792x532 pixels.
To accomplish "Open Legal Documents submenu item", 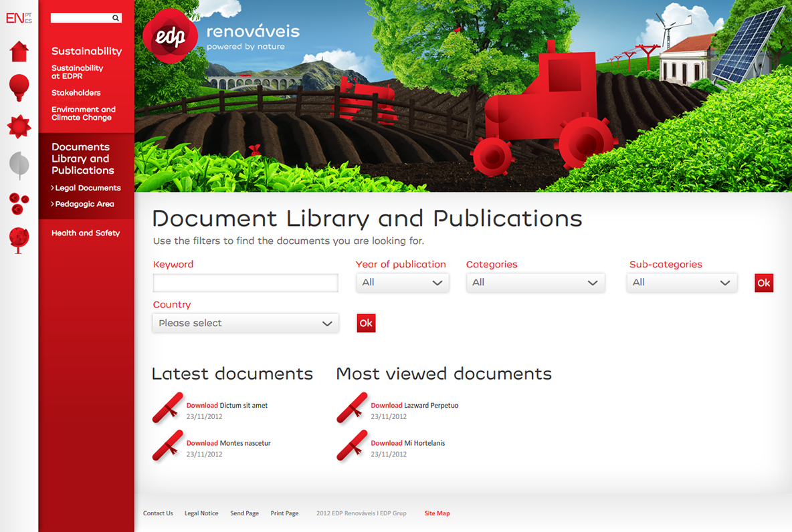I will pos(86,188).
